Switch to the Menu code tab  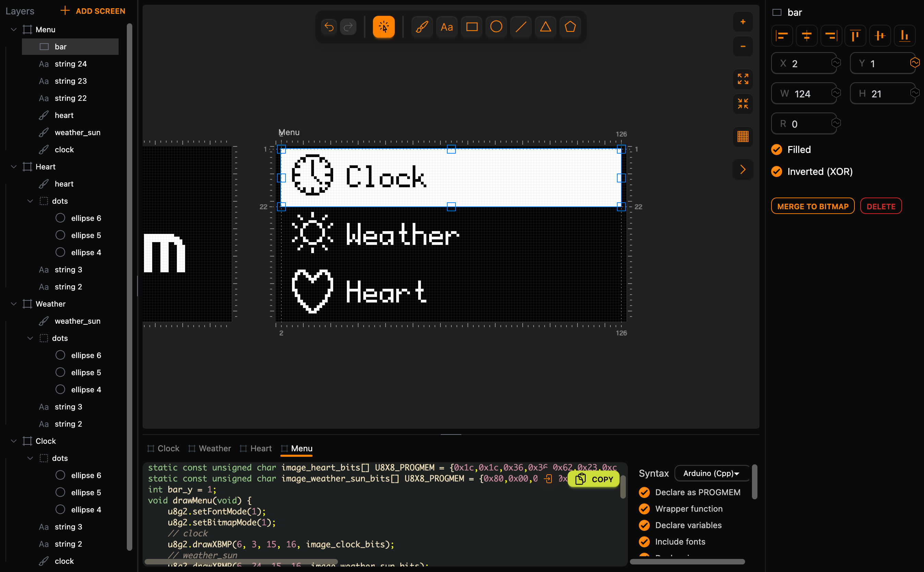(297, 448)
